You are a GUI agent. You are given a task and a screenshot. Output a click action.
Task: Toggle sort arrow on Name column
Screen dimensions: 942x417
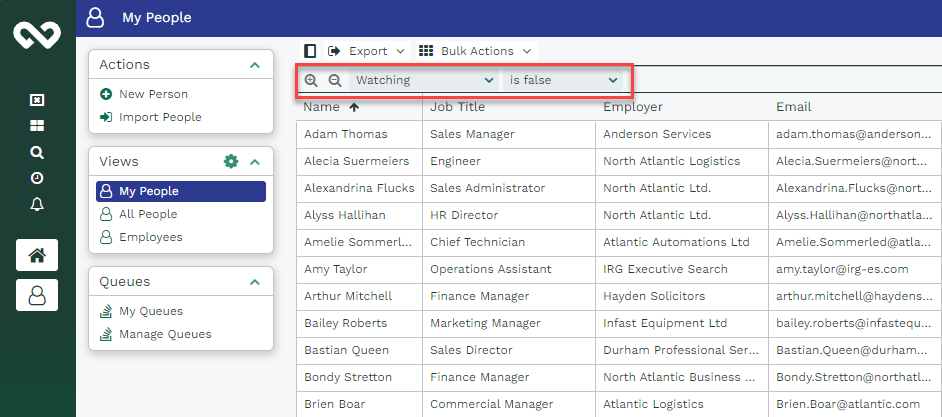point(354,107)
